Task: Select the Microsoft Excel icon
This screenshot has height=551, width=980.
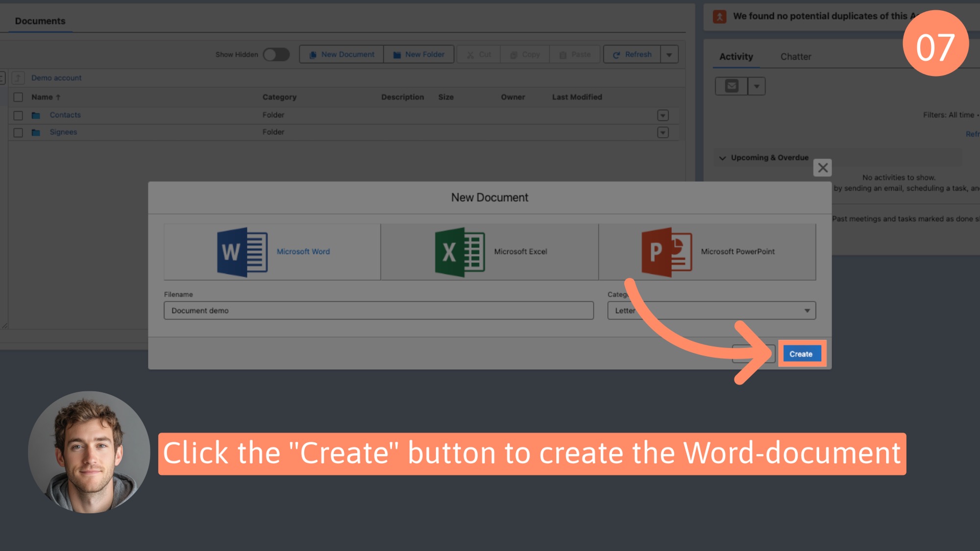Action: point(460,252)
